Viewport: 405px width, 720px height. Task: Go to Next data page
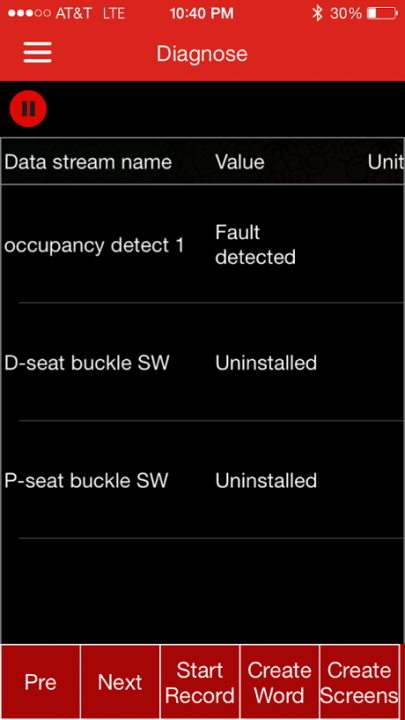tap(120, 682)
